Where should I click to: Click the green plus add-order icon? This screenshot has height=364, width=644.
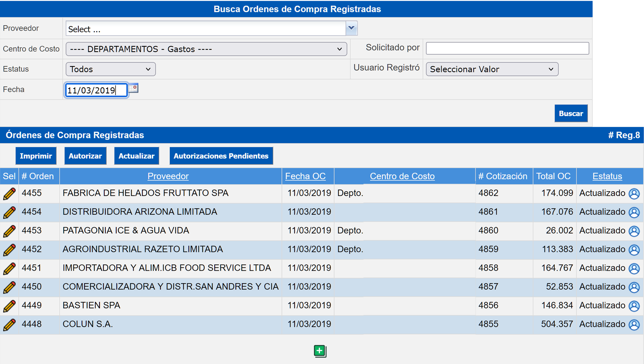[x=320, y=351]
